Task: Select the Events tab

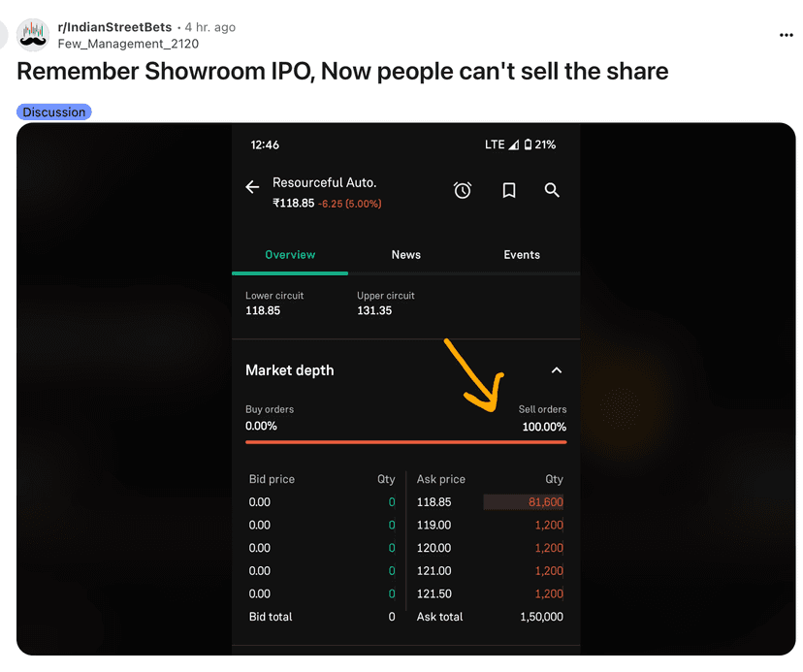Action: [521, 255]
